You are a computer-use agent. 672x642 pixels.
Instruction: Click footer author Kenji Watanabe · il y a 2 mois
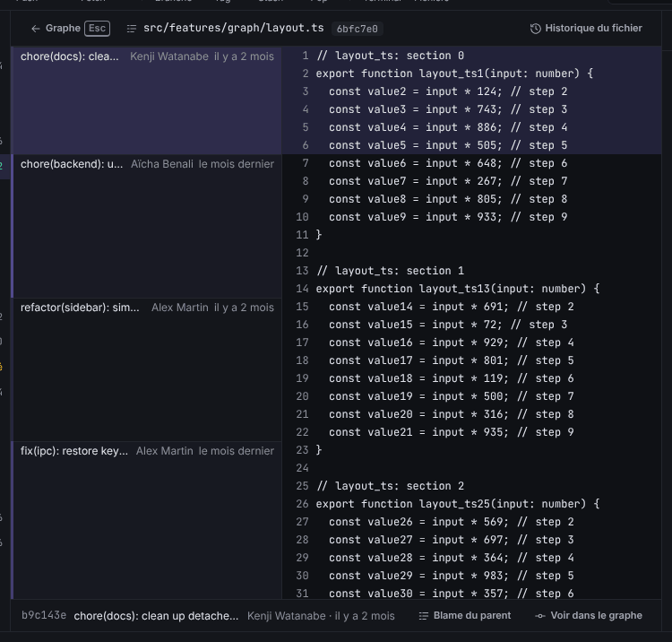tap(321, 616)
